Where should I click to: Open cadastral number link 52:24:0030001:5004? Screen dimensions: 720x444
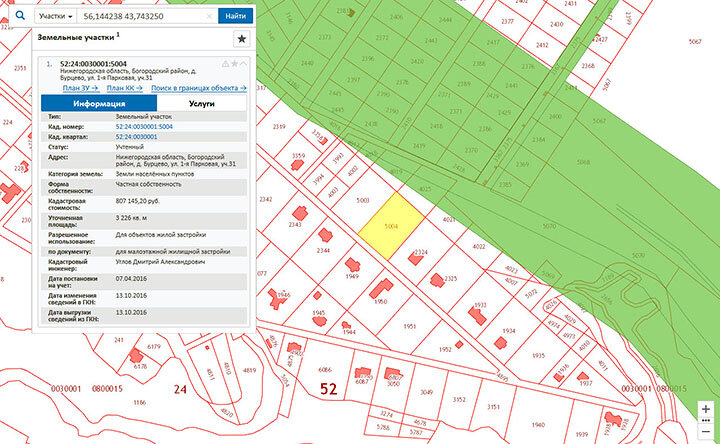point(144,127)
